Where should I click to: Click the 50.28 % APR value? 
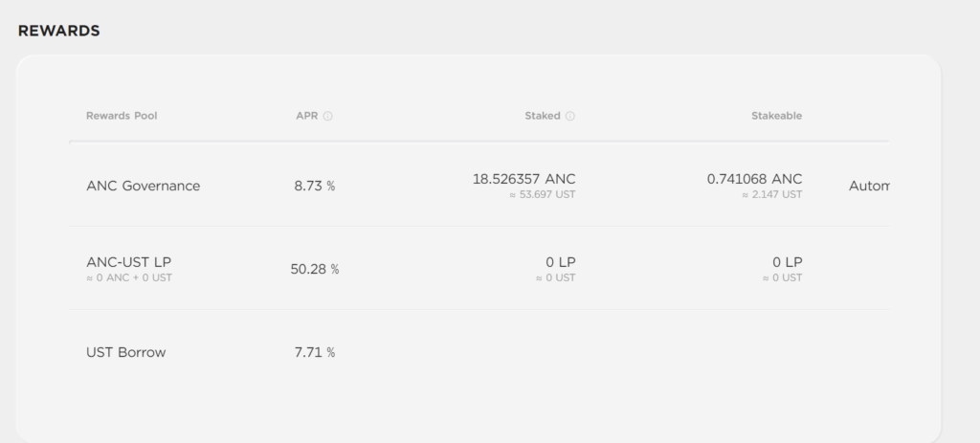tap(314, 269)
